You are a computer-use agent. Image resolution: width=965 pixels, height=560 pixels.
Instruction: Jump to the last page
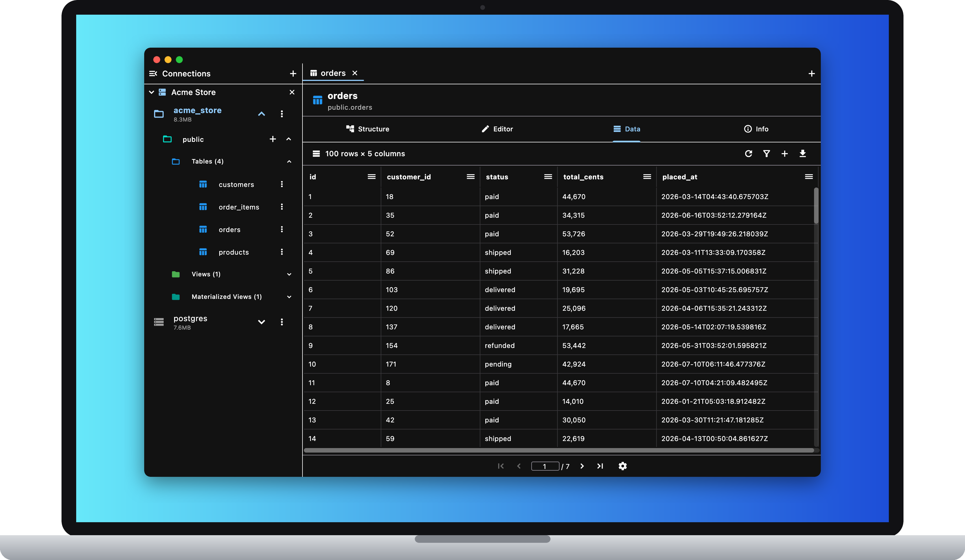600,466
